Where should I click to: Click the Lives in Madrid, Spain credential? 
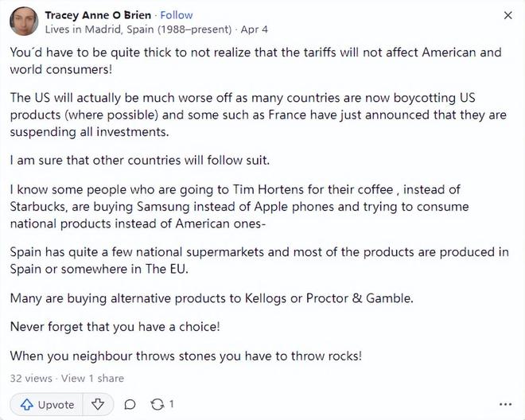pos(138,29)
